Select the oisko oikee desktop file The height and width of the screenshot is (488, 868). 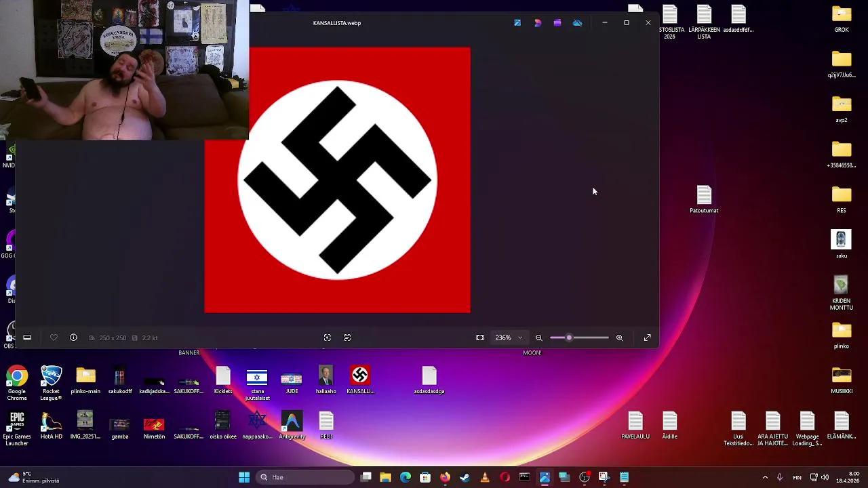(223, 426)
